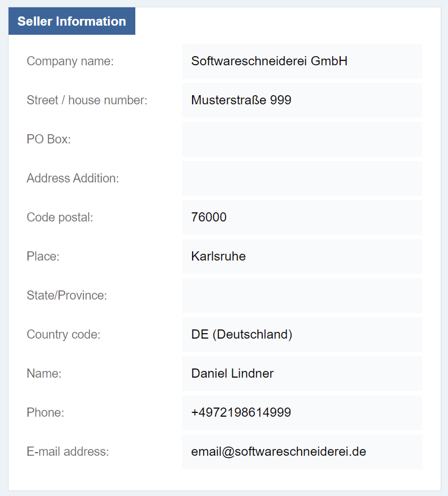Click the Country code field DE (Deutschland)
Viewport: 448px width, 496px height.
tap(302, 334)
